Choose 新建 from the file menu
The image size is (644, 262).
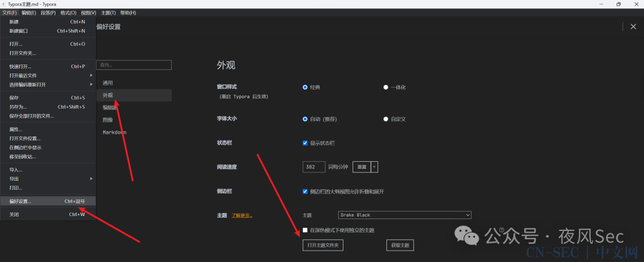48,22
